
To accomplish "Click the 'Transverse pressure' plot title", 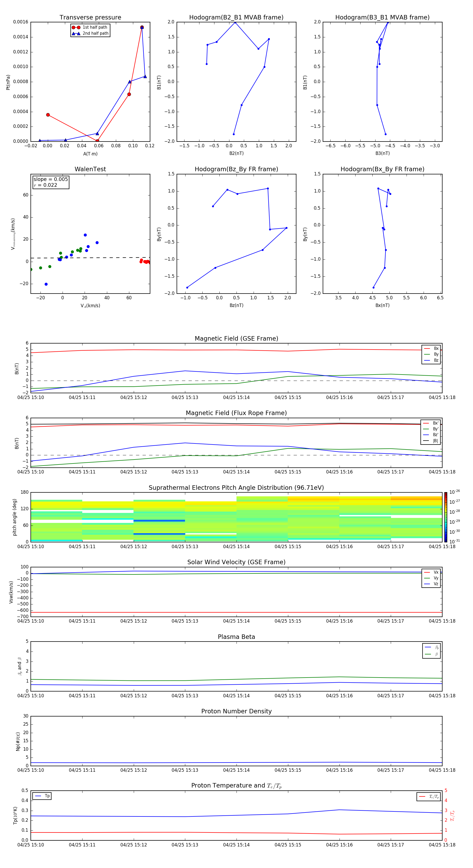I will (x=90, y=18).
